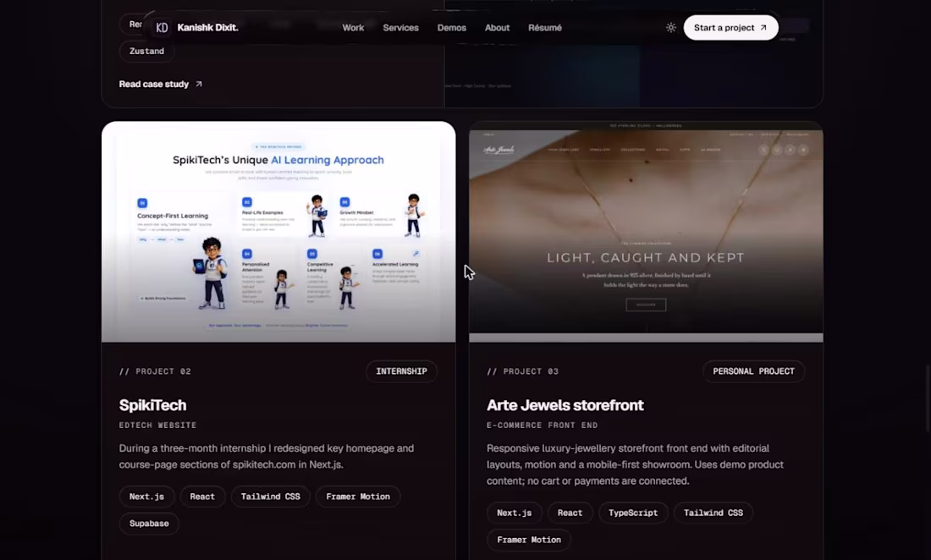Open the Services nav item
The width and height of the screenshot is (931, 560).
tap(400, 27)
